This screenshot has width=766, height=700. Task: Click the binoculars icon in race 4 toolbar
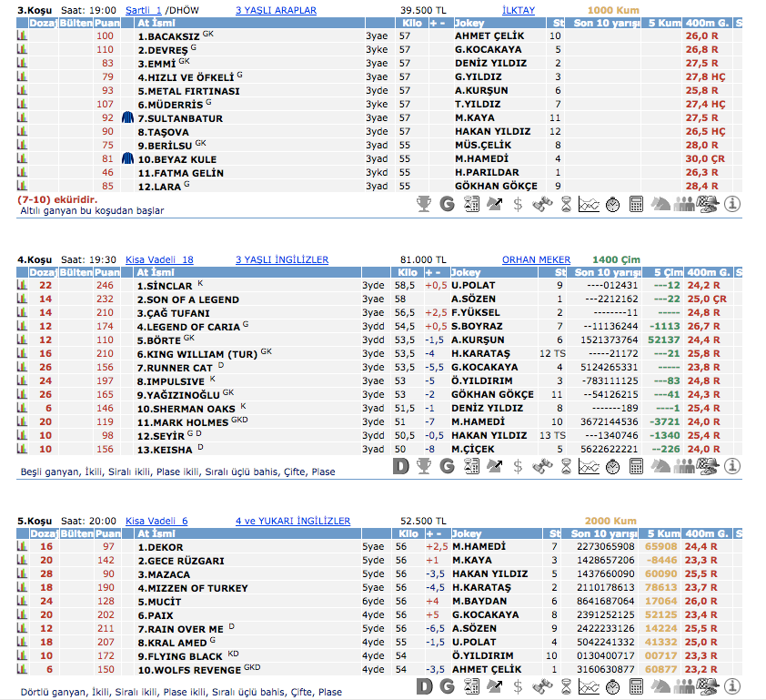tap(542, 465)
